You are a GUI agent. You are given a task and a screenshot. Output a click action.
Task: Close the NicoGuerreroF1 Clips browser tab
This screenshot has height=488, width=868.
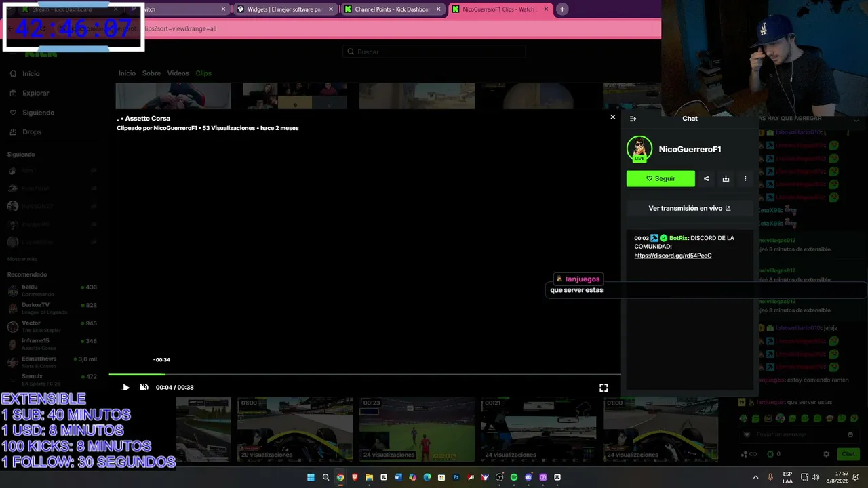(545, 9)
